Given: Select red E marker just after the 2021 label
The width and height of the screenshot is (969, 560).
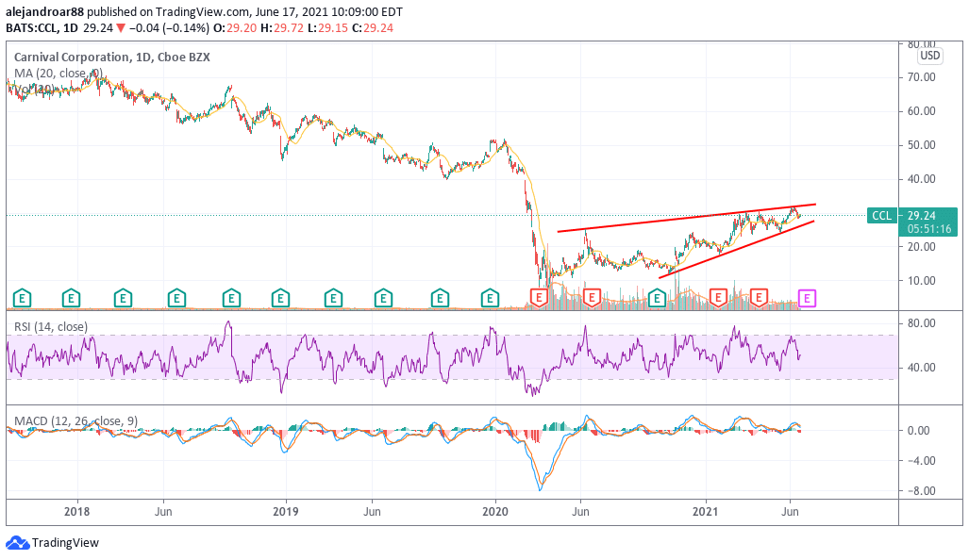Looking at the screenshot, I should coord(717,298).
